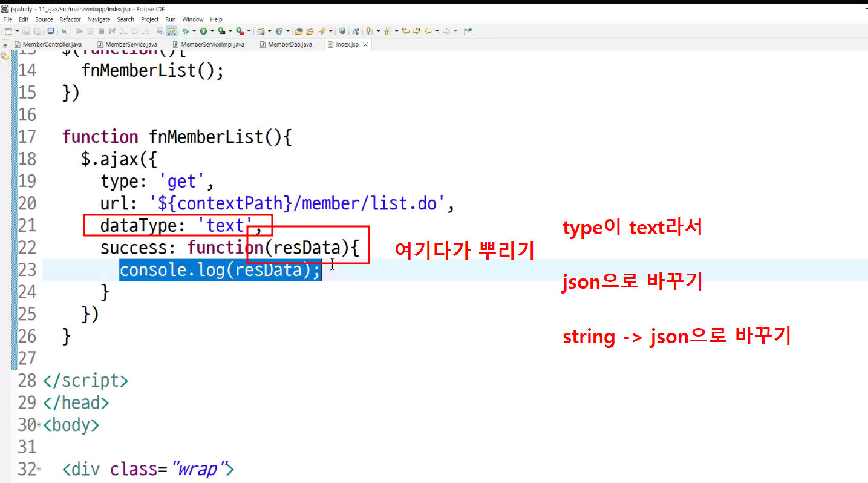This screenshot has width=868, height=483.
Task: Click the Pin Editor icon
Action: 468,31
